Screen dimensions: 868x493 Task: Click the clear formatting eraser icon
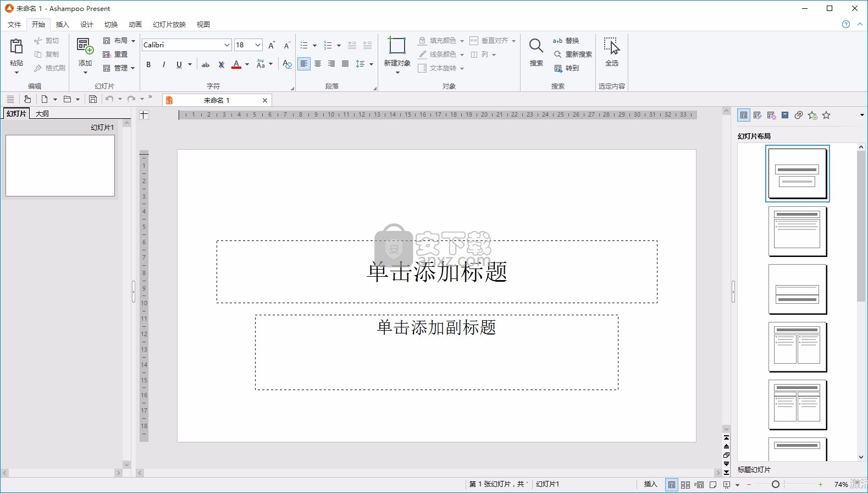(x=287, y=64)
